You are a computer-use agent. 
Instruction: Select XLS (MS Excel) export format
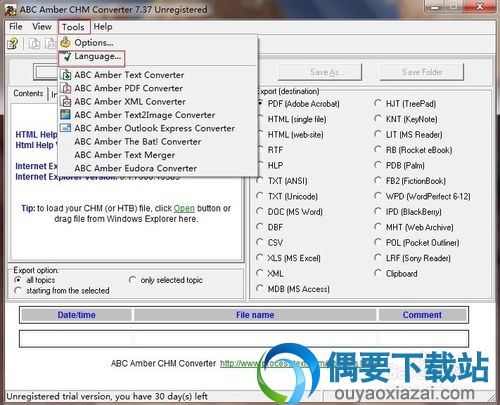point(289,258)
